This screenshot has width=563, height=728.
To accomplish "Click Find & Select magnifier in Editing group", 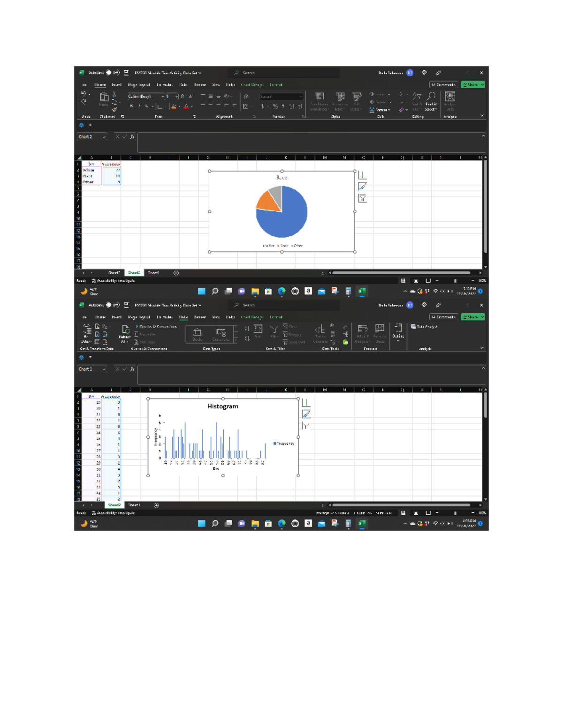I will [431, 97].
